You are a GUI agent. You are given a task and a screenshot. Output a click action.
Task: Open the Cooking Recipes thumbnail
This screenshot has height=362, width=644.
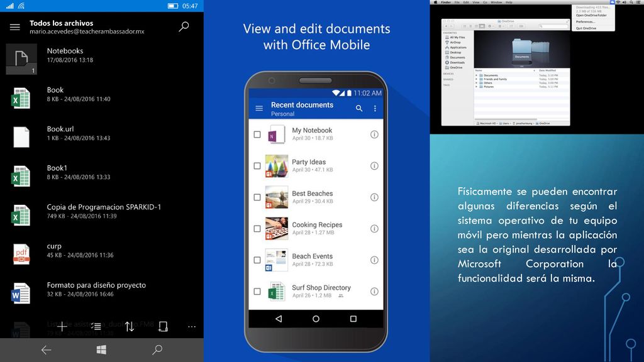click(x=277, y=229)
